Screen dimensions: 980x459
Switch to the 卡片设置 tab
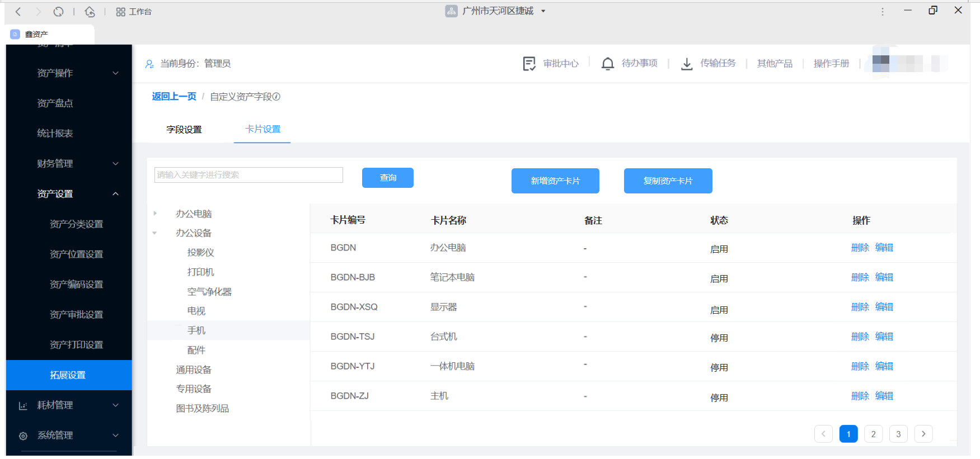coord(263,129)
